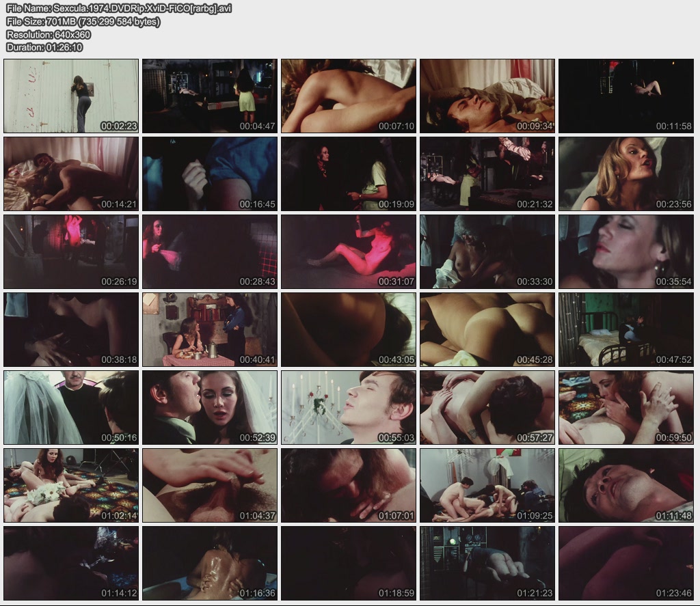Viewport: 700px width, 606px height.
Task: Click the frame marked 00:47:52
Action: coord(626,329)
